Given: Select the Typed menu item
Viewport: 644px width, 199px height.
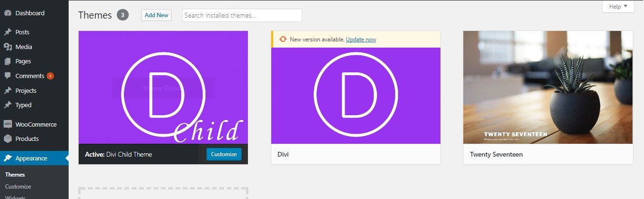Looking at the screenshot, I should [x=34, y=105].
